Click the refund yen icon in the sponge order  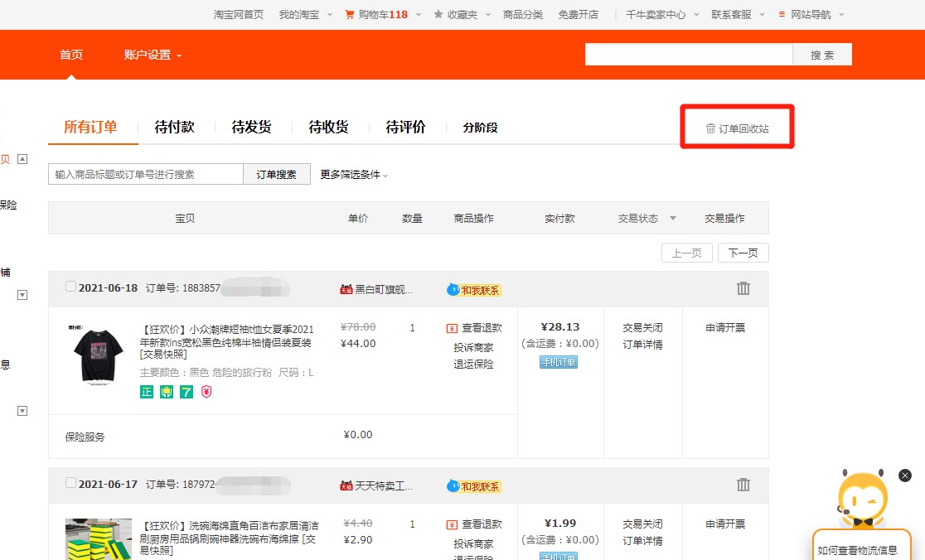coord(452,524)
